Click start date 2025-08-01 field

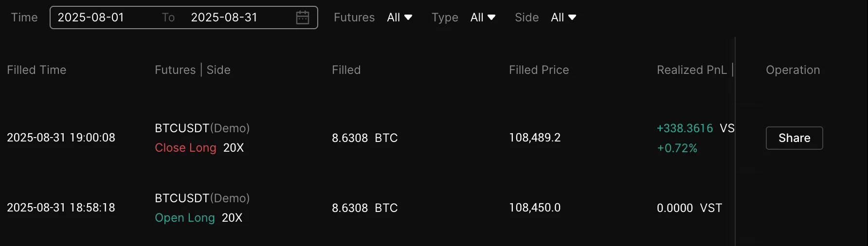click(91, 18)
